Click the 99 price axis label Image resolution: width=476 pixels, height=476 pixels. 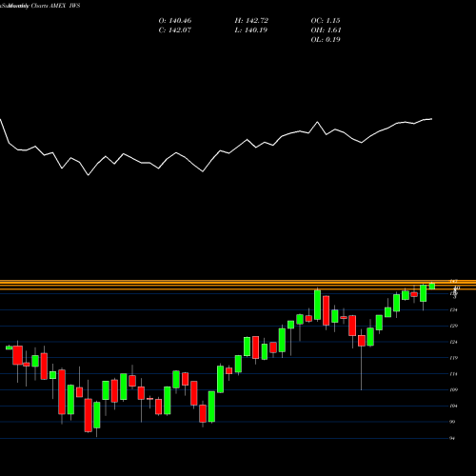pos(453,422)
